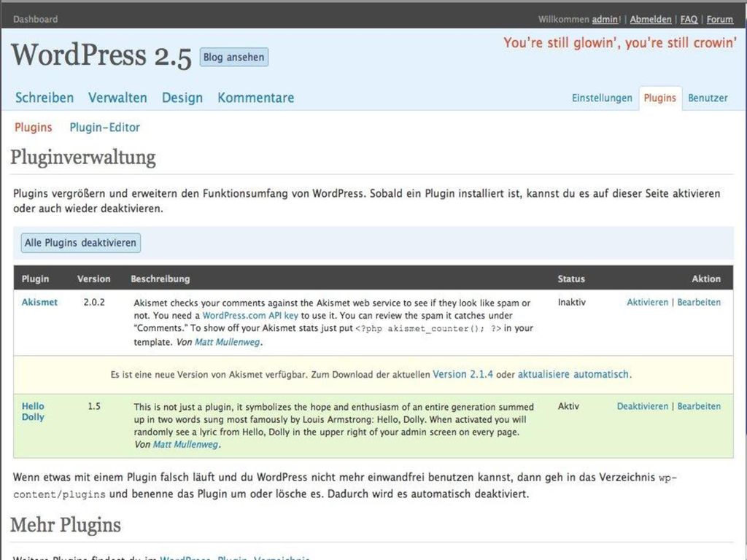The width and height of the screenshot is (747, 560).
Task: Open WordPress.com API key link
Action: tap(251, 315)
